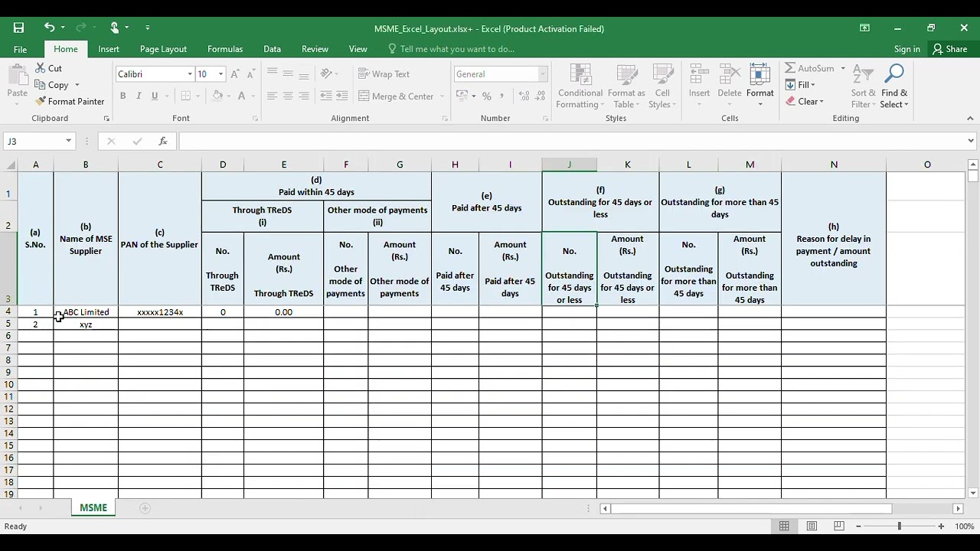The height and width of the screenshot is (551, 980).
Task: Toggle Underline formatting
Action: pos(155,96)
